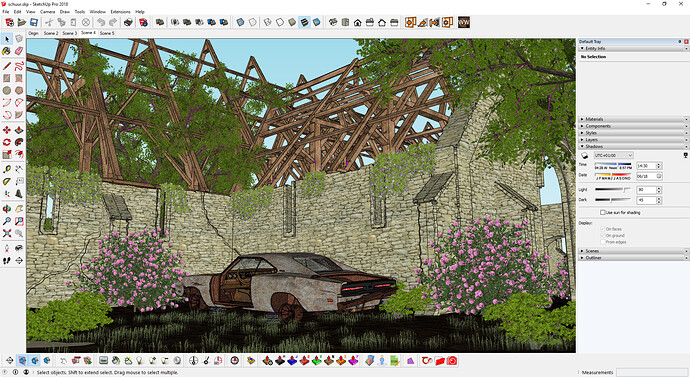Select the Push/Pull tool

click(x=19, y=130)
